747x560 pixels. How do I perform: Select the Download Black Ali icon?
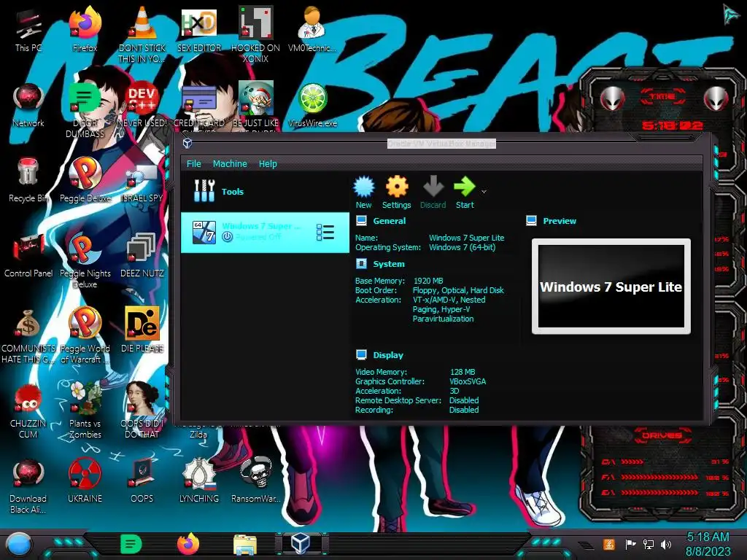coord(28,474)
